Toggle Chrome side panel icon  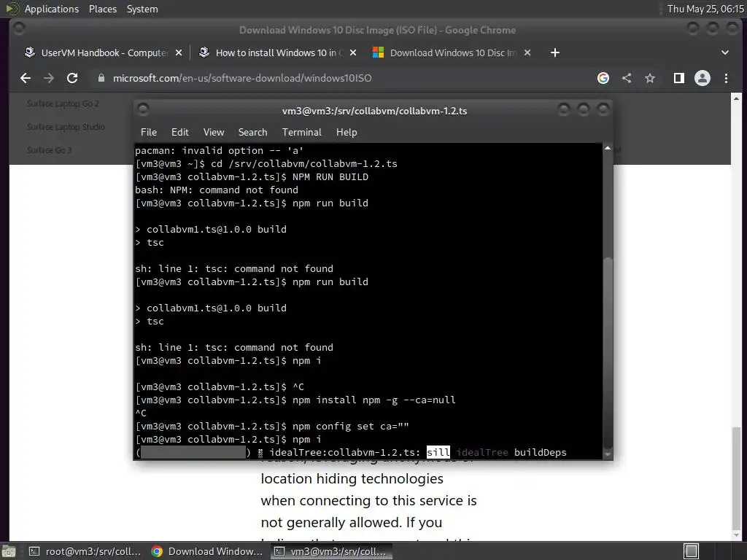pyautogui.click(x=679, y=78)
